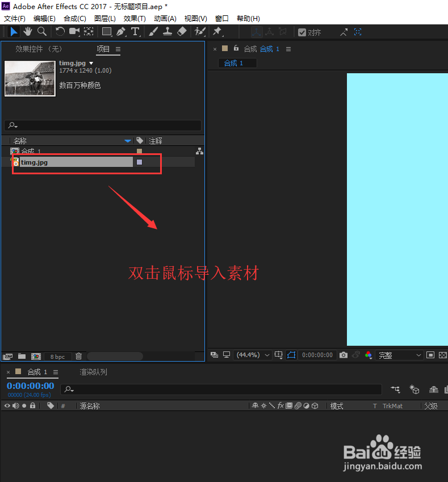Click the snap extend edges icon
448x482 pixels.
click(344, 32)
